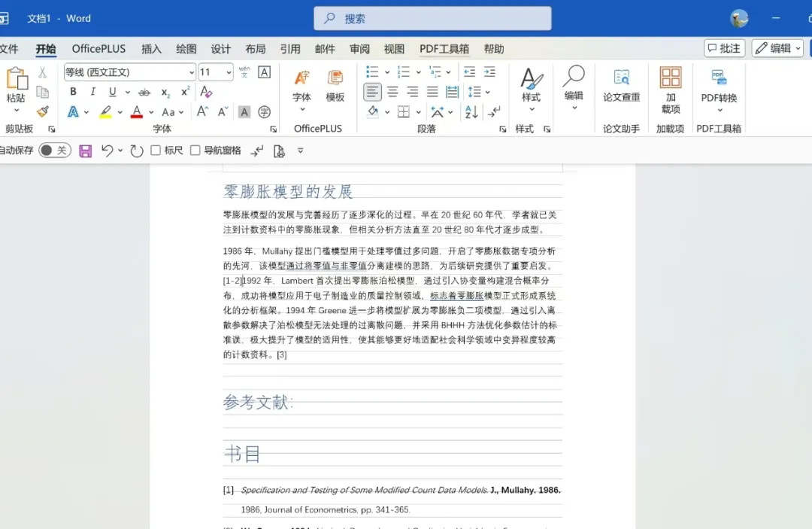Click the PDF转换 button
This screenshot has height=529, width=812.
(x=719, y=90)
